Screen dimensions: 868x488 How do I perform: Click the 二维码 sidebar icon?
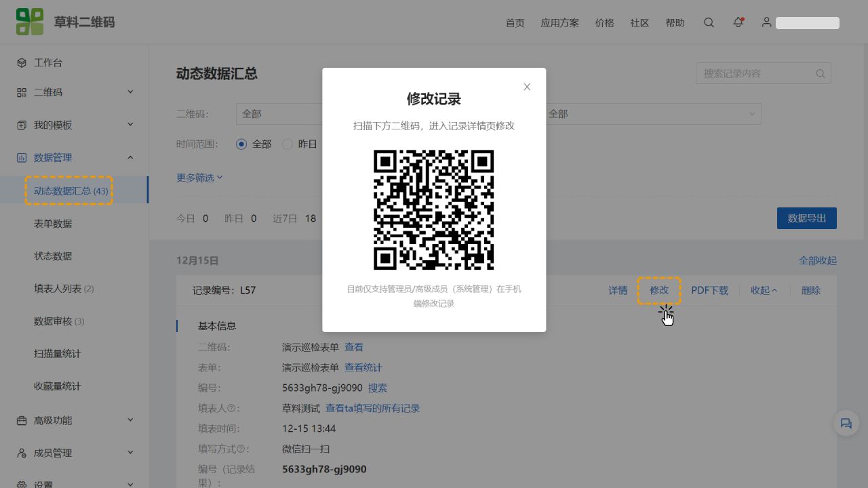pos(22,92)
